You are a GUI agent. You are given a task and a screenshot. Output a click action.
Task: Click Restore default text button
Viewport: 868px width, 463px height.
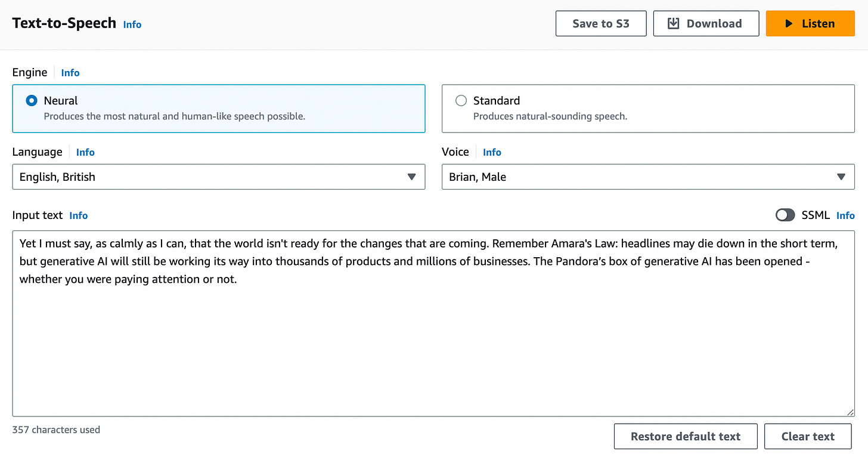point(686,437)
